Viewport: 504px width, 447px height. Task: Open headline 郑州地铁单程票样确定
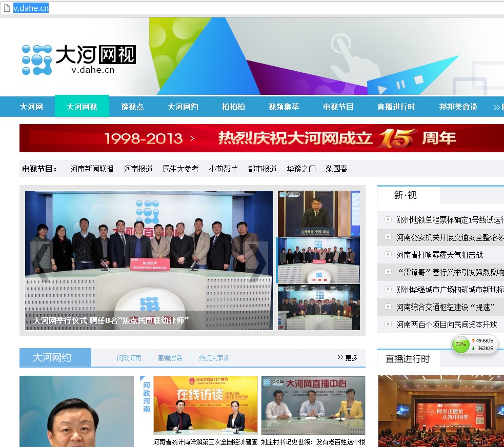450,220
